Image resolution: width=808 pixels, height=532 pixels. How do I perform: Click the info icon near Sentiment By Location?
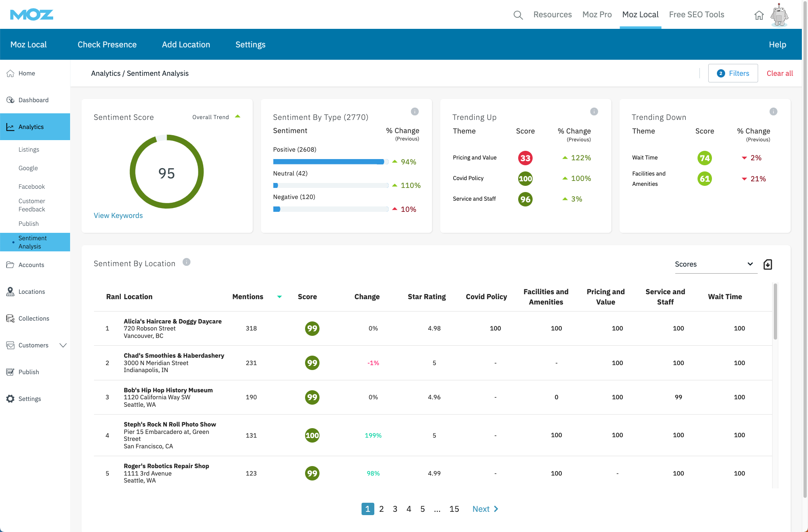186,262
